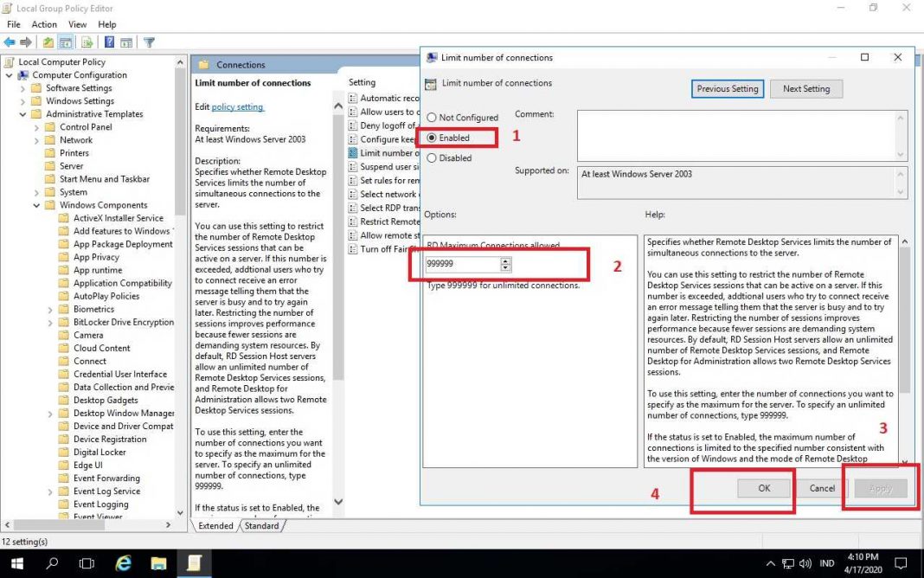Show hidden tray icons chevron
924x578 pixels.
(x=770, y=564)
